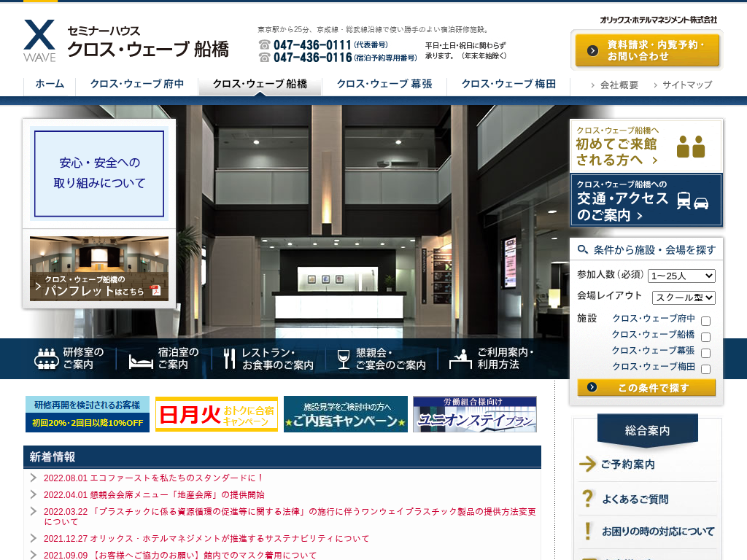
Task: Click the クロス・ウェーブ梅田 facility label
Action: (x=653, y=366)
